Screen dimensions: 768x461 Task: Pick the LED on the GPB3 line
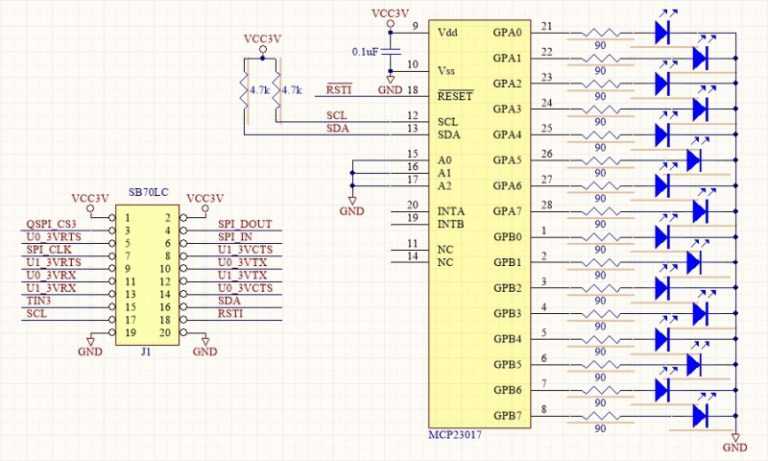[x=700, y=314]
